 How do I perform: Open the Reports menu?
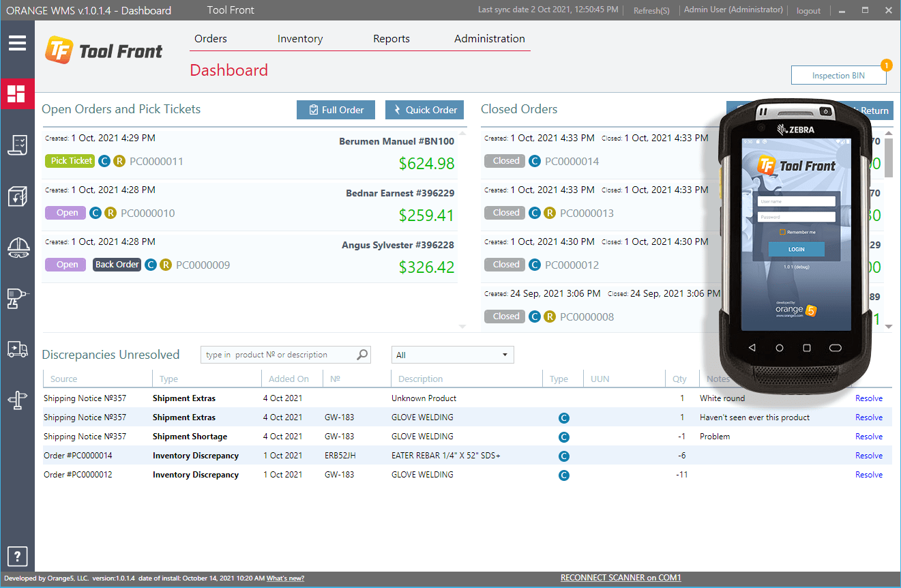[x=392, y=39]
